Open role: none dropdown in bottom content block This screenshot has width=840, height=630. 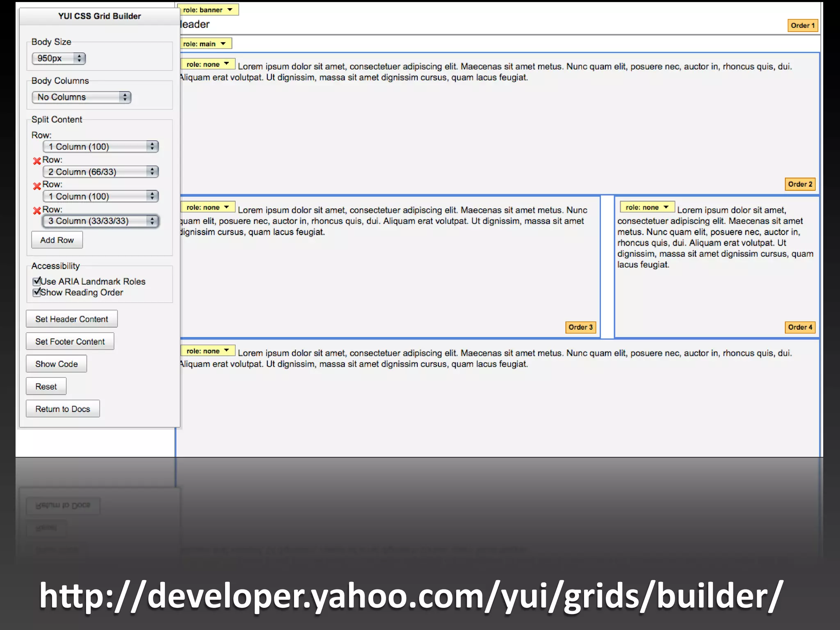click(208, 351)
